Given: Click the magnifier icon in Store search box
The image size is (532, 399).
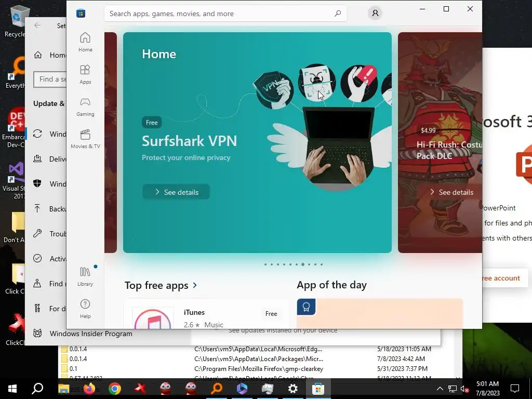Looking at the screenshot, I should click(x=338, y=14).
